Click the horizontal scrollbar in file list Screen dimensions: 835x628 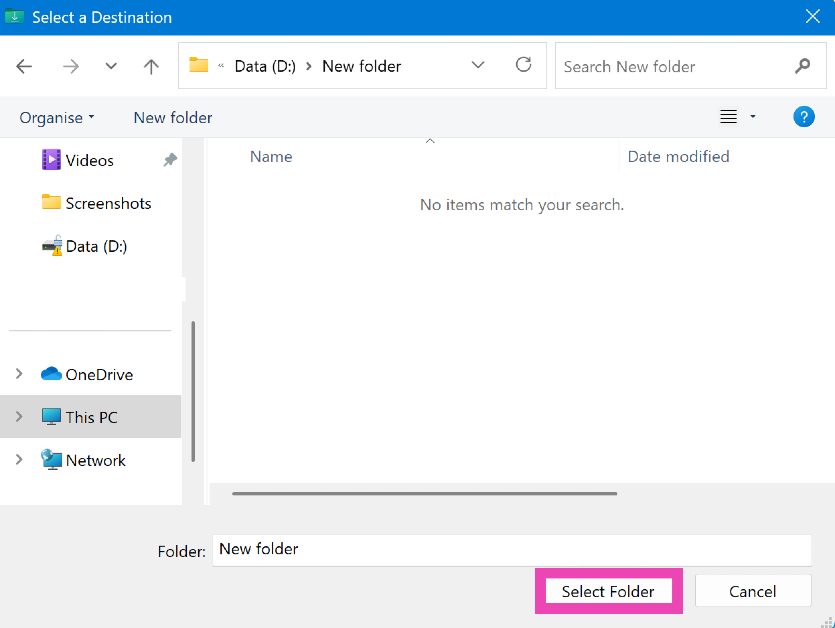click(x=424, y=493)
